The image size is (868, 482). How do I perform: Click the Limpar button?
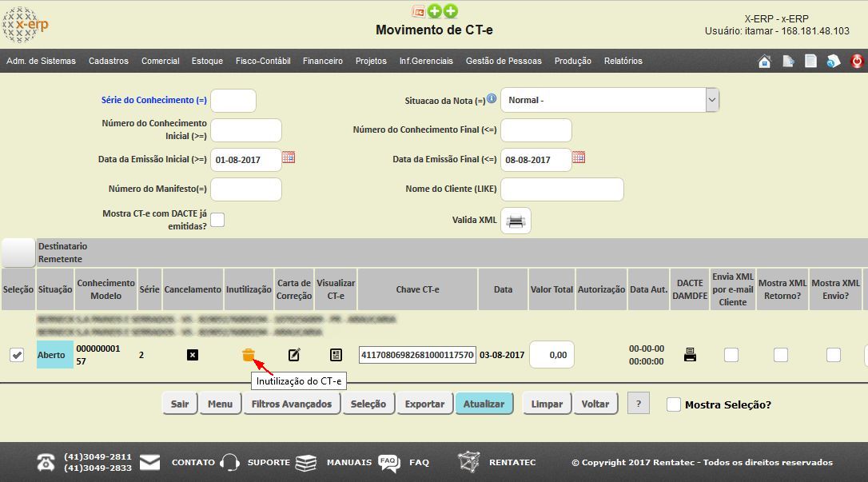tap(547, 404)
